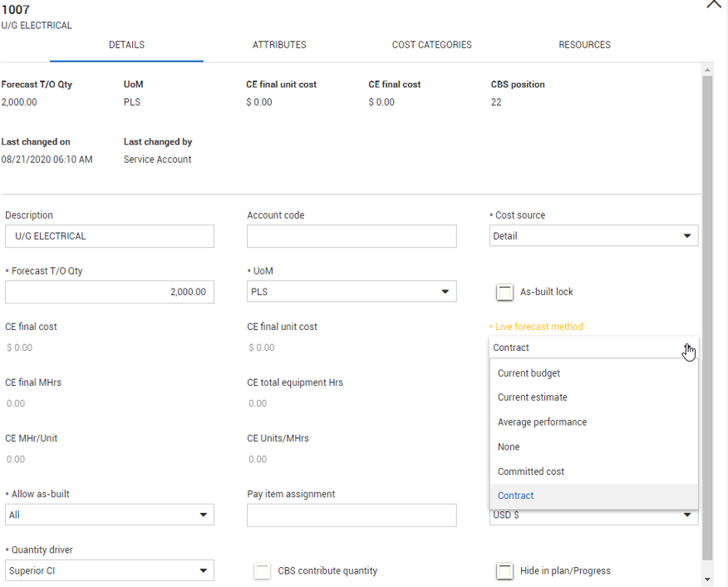Enable CBS contribute quantity checkbox

[x=263, y=570]
